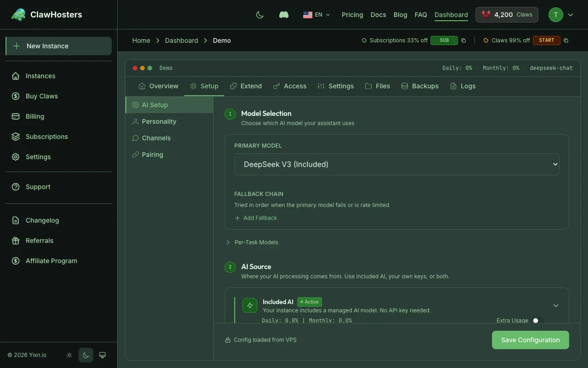Screen dimensions: 588x368
Task: Enable the Extra Usage toggle
Action: pos(537,321)
